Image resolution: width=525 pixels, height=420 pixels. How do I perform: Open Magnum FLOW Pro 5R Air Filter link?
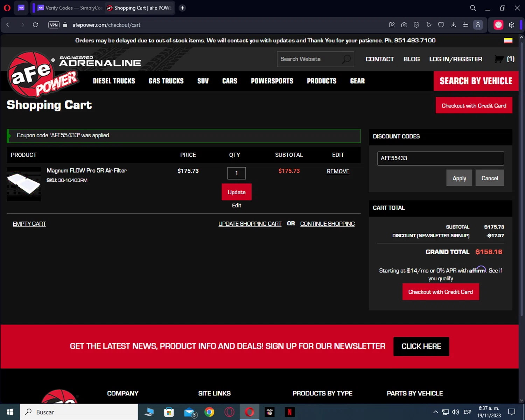[x=86, y=170]
